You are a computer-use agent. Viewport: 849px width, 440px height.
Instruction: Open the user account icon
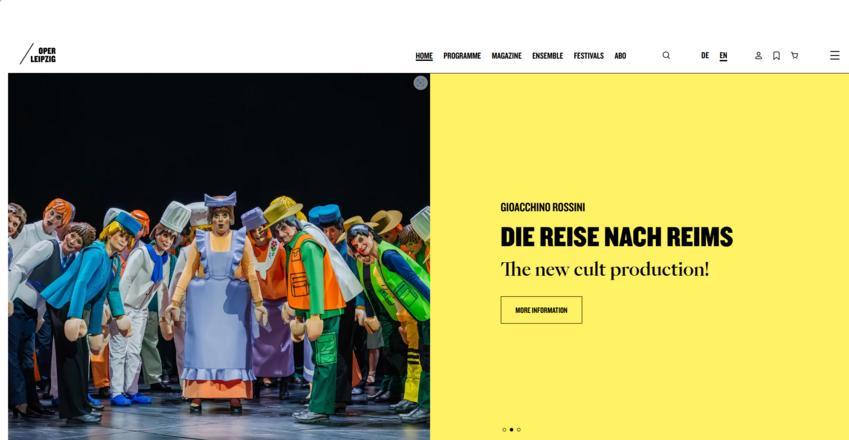click(759, 55)
